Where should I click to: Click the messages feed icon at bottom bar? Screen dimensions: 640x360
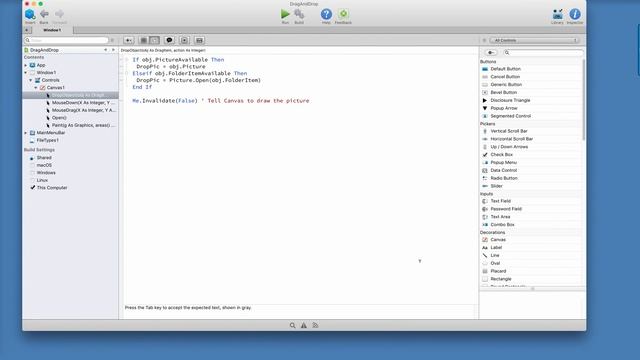[x=315, y=325]
